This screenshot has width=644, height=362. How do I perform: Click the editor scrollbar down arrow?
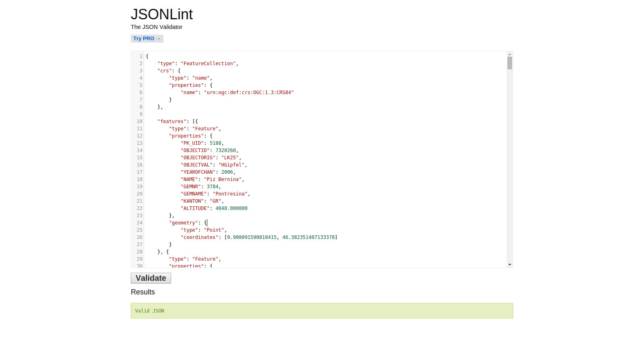(510, 265)
